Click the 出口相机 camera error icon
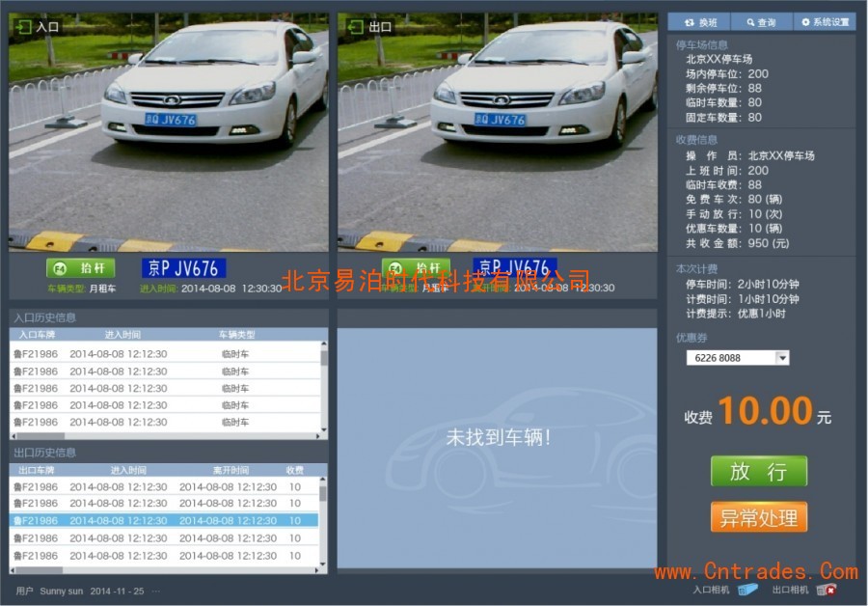This screenshot has width=868, height=606. point(827,591)
